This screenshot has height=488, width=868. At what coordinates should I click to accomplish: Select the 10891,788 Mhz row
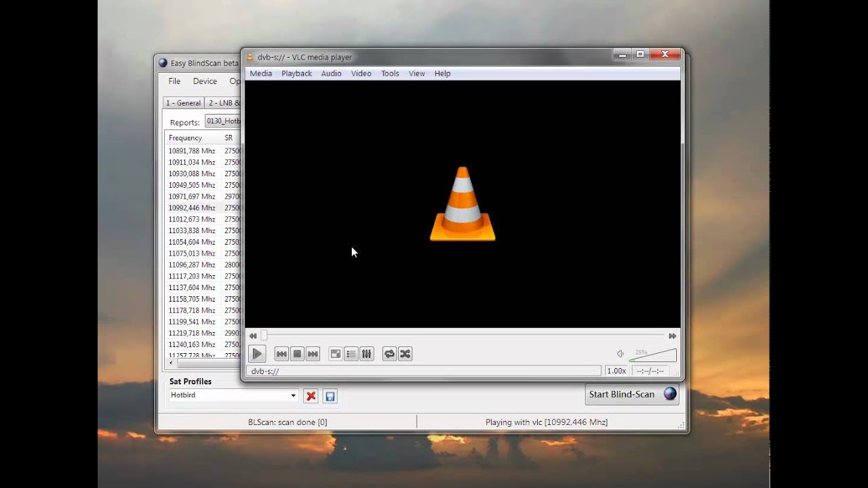[203, 151]
